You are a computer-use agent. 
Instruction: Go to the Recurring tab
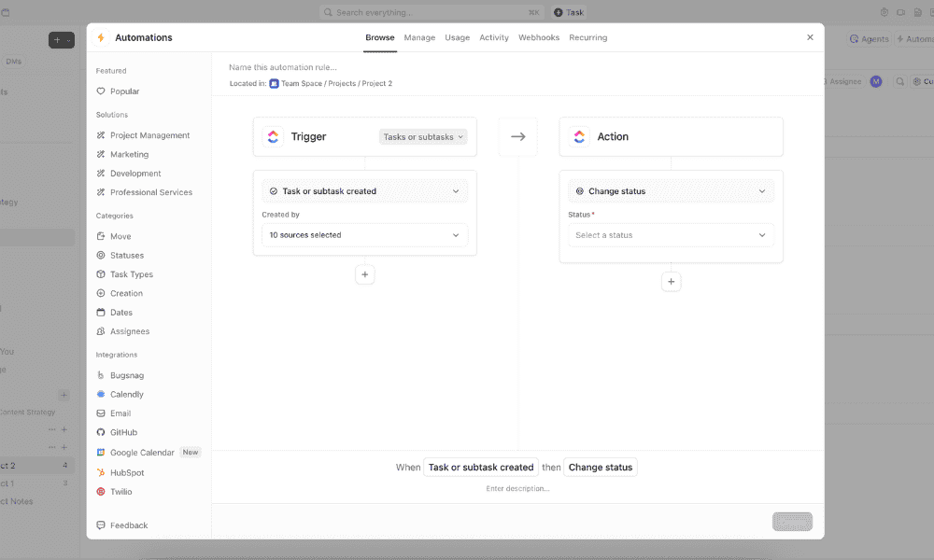(x=587, y=37)
